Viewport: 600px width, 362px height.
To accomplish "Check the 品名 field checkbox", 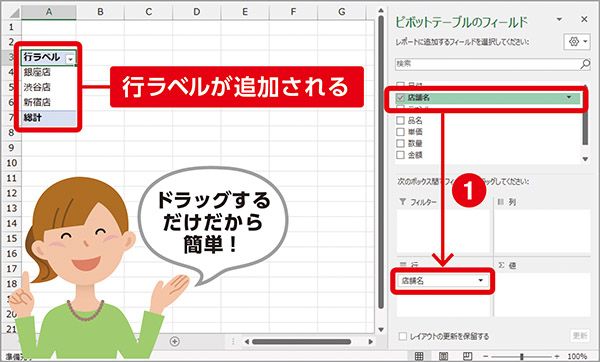I will pyautogui.click(x=400, y=121).
